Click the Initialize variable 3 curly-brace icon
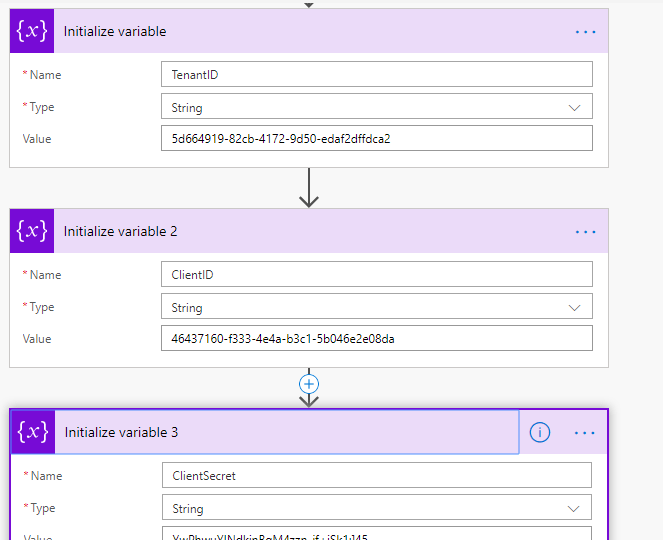Screen dimensions: 663x540 point(33,432)
